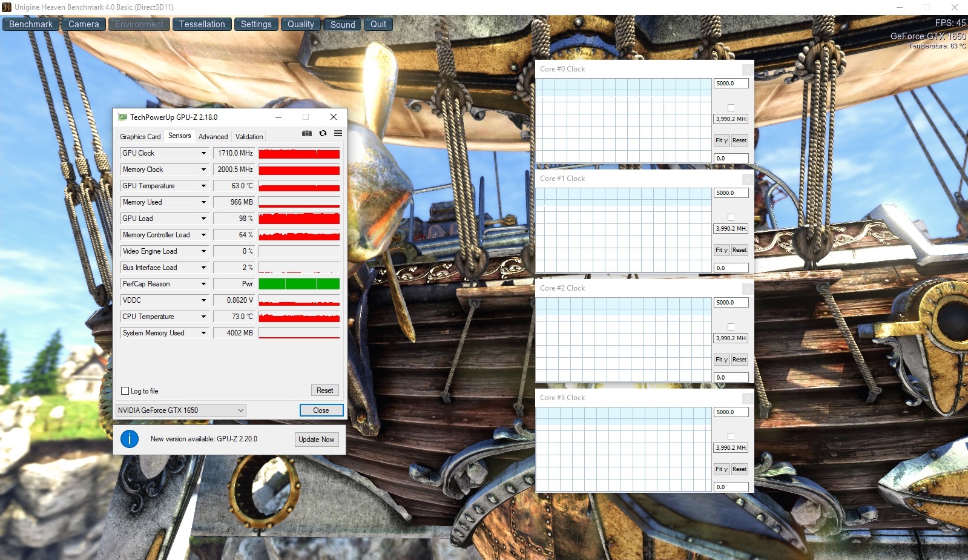Viewport: 968px width, 560px height.
Task: Click the GPU-Z refresh icon
Action: [x=323, y=133]
